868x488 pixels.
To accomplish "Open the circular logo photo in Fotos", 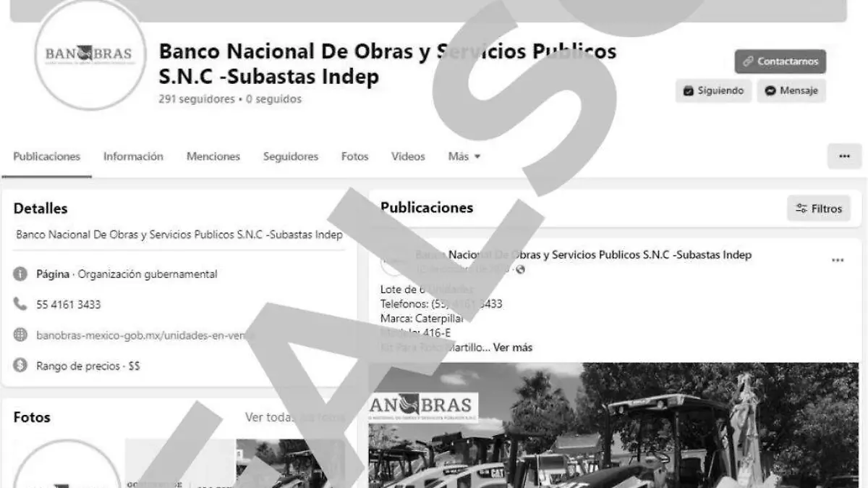I will click(67, 463).
